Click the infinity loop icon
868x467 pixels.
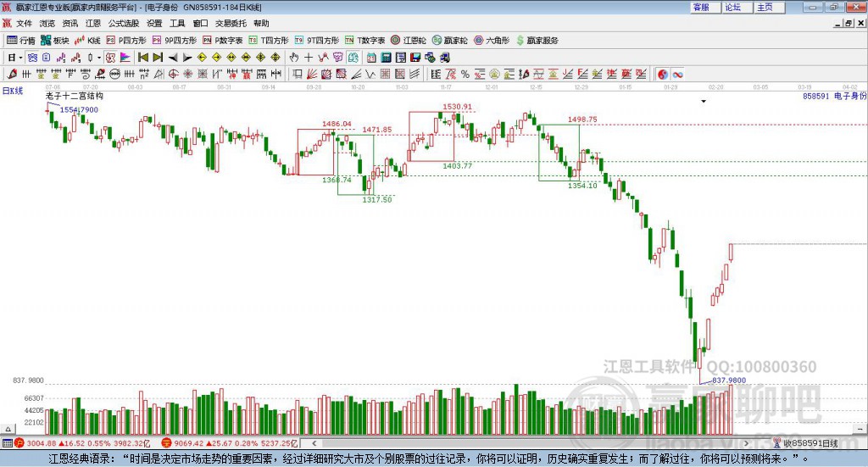pyautogui.click(x=677, y=74)
